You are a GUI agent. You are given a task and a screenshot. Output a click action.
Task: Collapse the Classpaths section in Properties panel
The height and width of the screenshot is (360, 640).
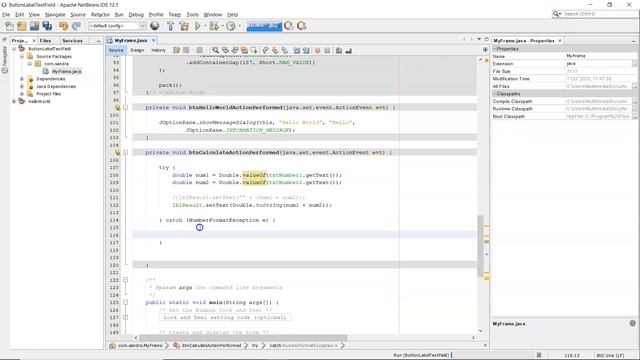(x=494, y=93)
